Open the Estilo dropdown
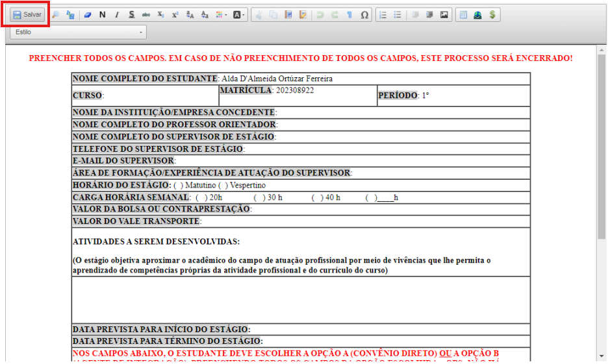Screen dimensions: 608x364 pyautogui.click(x=79, y=32)
